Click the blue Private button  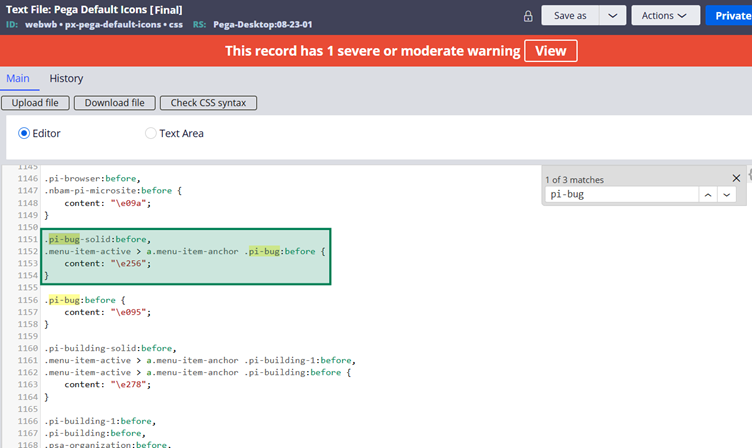(x=733, y=16)
